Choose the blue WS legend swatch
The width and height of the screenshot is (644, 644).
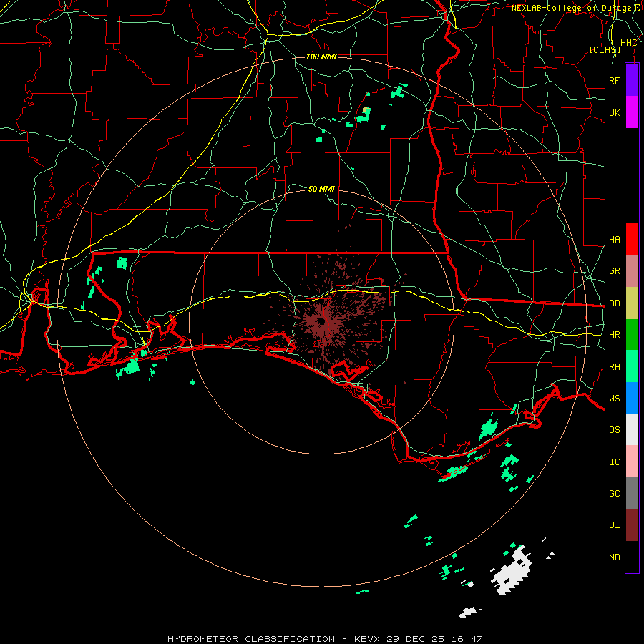[632, 398]
